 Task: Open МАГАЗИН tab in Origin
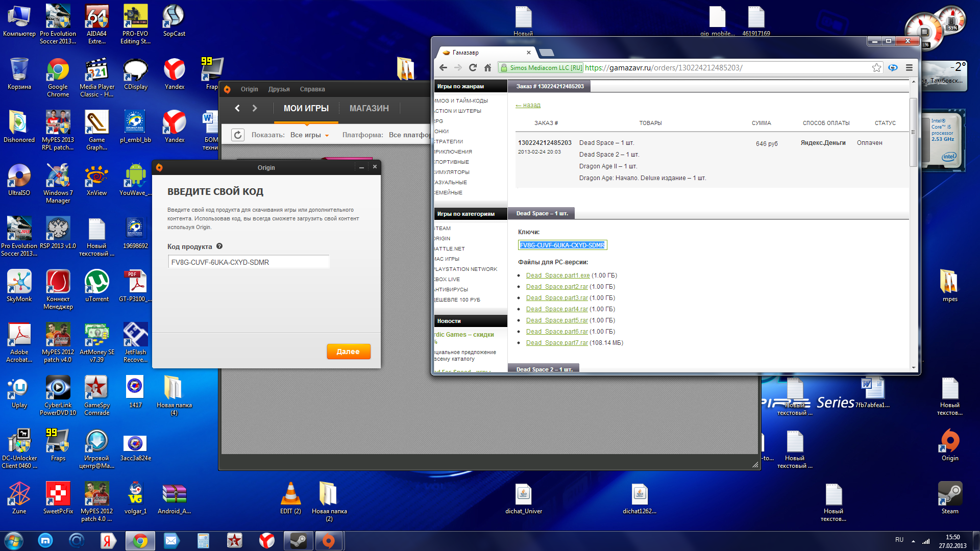pyautogui.click(x=369, y=108)
